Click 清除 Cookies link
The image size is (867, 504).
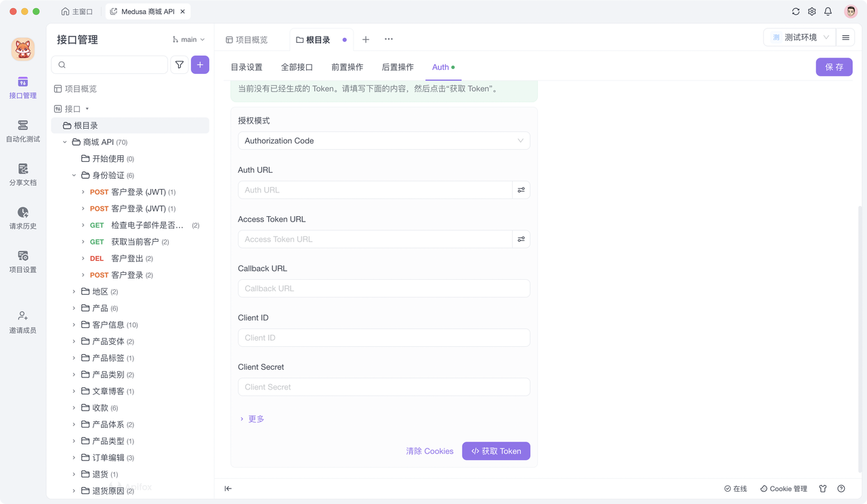(429, 451)
